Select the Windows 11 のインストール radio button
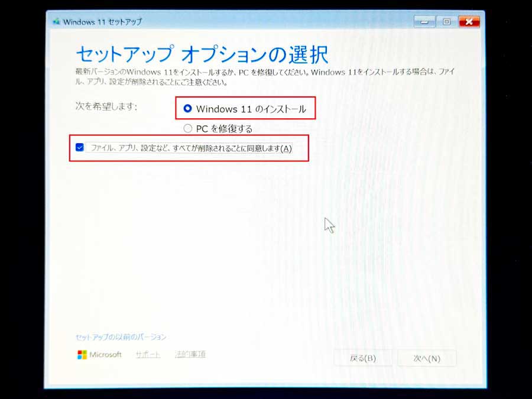Image resolution: width=532 pixels, height=399 pixels. pos(188,109)
